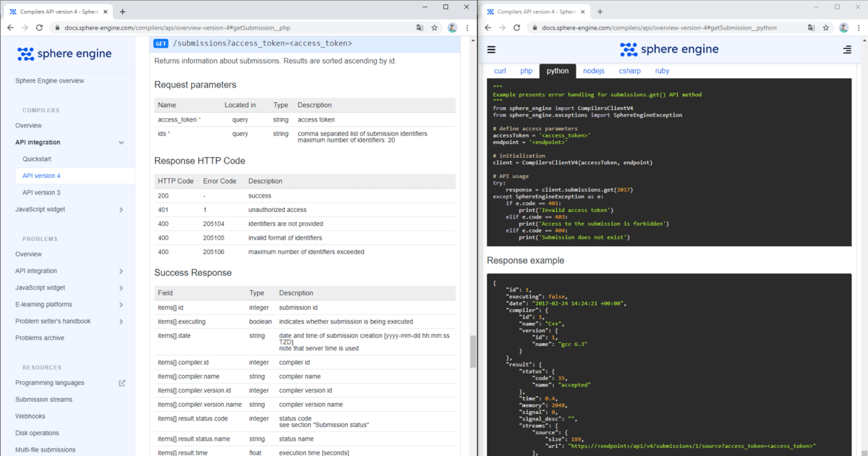Click forward arrow in right browser window
The height and width of the screenshot is (456, 868).
pyautogui.click(x=503, y=28)
